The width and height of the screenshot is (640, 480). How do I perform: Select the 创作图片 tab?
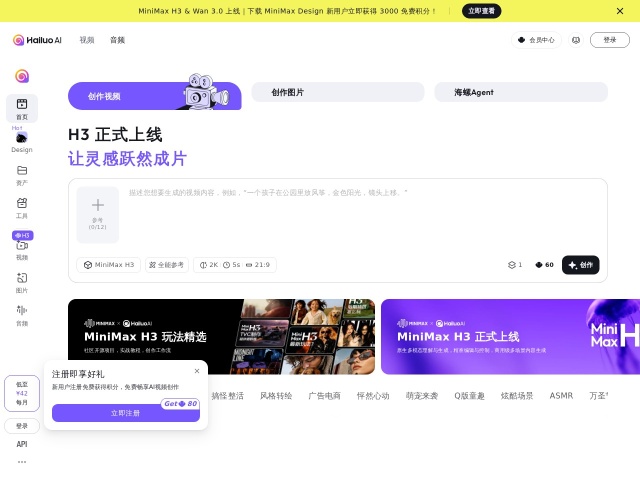(x=338, y=92)
